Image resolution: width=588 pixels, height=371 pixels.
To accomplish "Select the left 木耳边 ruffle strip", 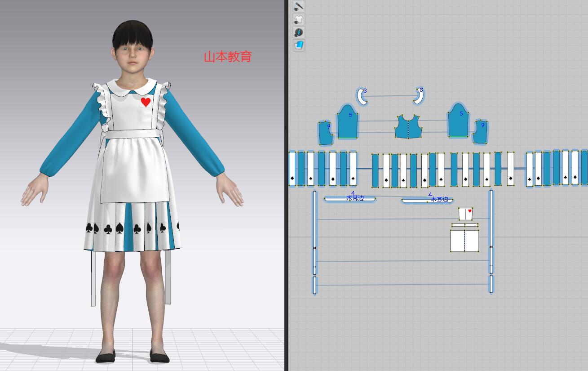I will [x=350, y=199].
